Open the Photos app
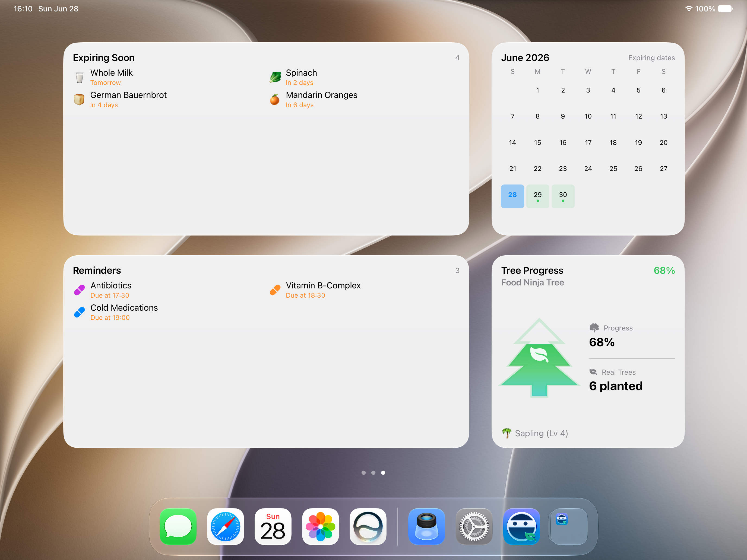Screen dimensions: 747x560 point(320,526)
